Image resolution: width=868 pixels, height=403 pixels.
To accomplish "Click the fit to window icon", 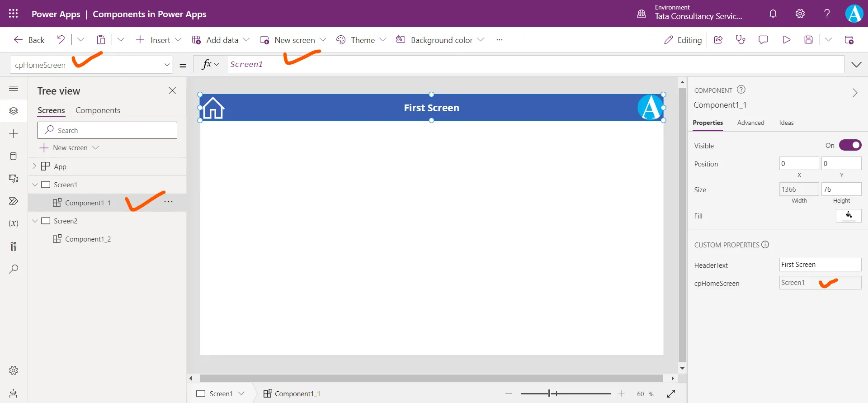I will coord(671,394).
